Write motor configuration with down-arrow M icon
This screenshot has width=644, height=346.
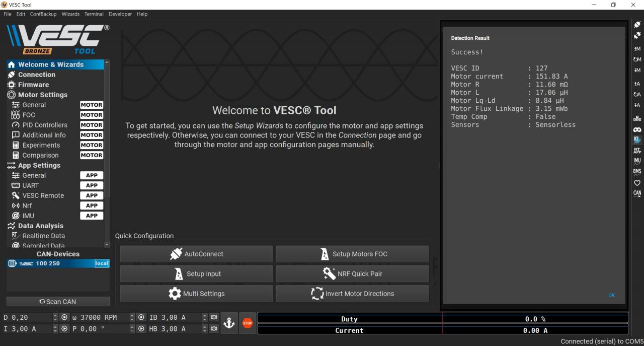point(637,71)
